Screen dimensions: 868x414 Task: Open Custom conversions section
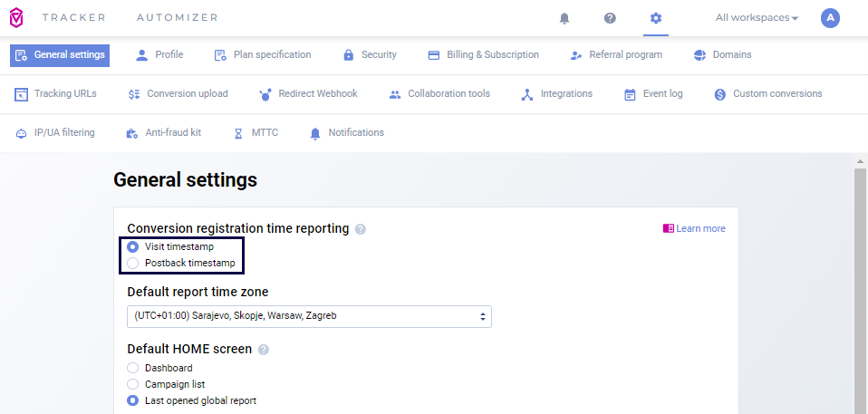pyautogui.click(x=767, y=94)
